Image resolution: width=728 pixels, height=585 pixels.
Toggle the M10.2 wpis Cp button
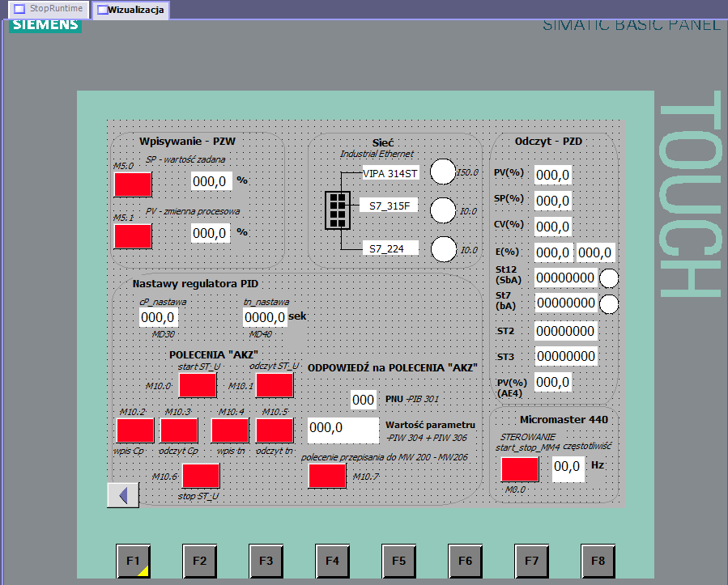point(135,430)
